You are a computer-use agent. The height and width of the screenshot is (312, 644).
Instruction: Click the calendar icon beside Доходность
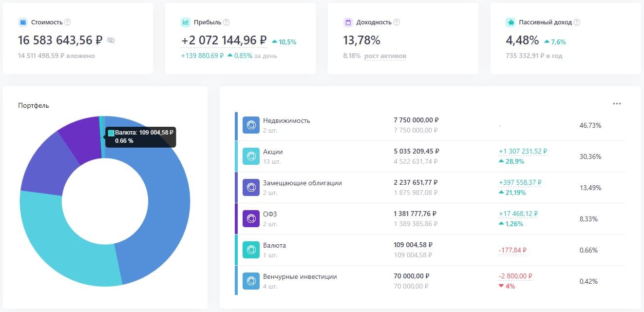tap(348, 22)
